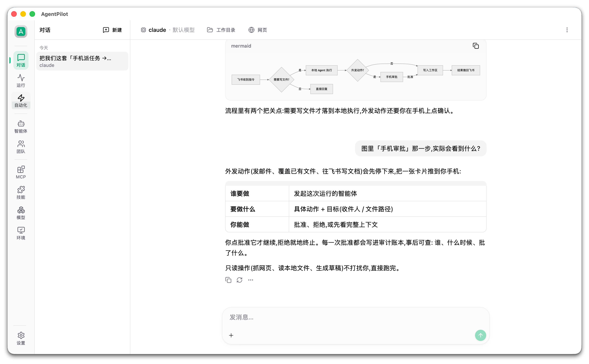
Task: Open more actions under assistant reply
Action: pos(250,280)
